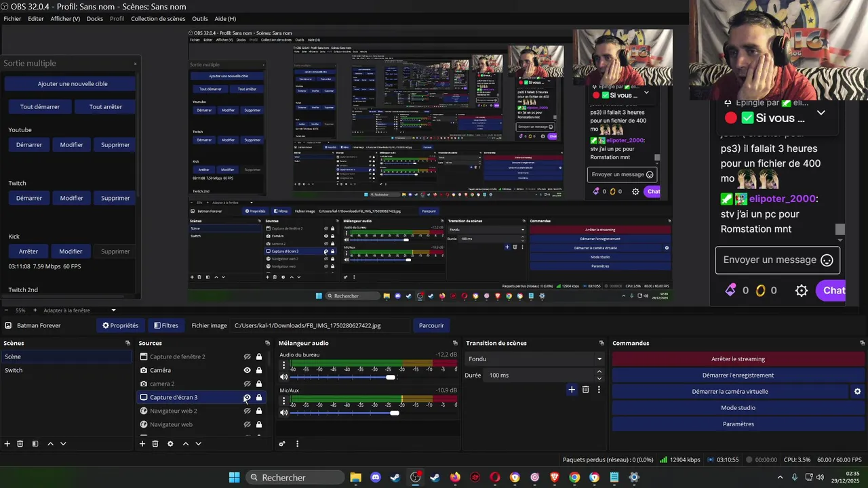Click the Kick Arrêter button
The width and height of the screenshot is (868, 488).
pyautogui.click(x=28, y=251)
